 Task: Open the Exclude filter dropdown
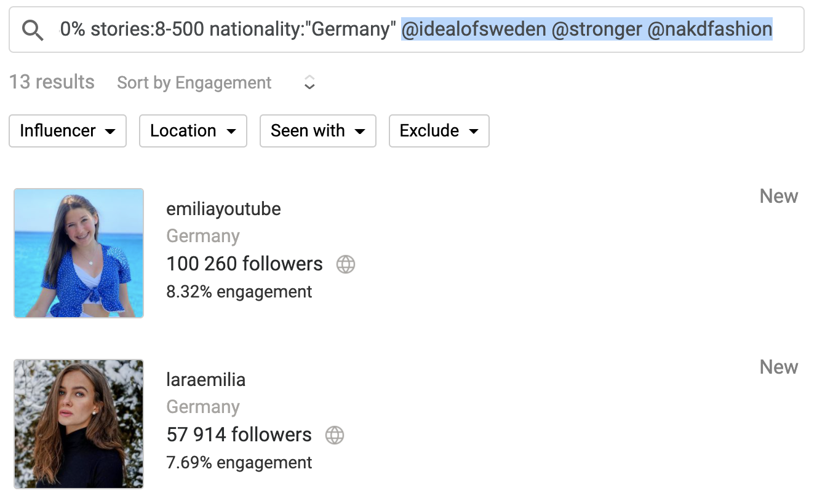(439, 130)
